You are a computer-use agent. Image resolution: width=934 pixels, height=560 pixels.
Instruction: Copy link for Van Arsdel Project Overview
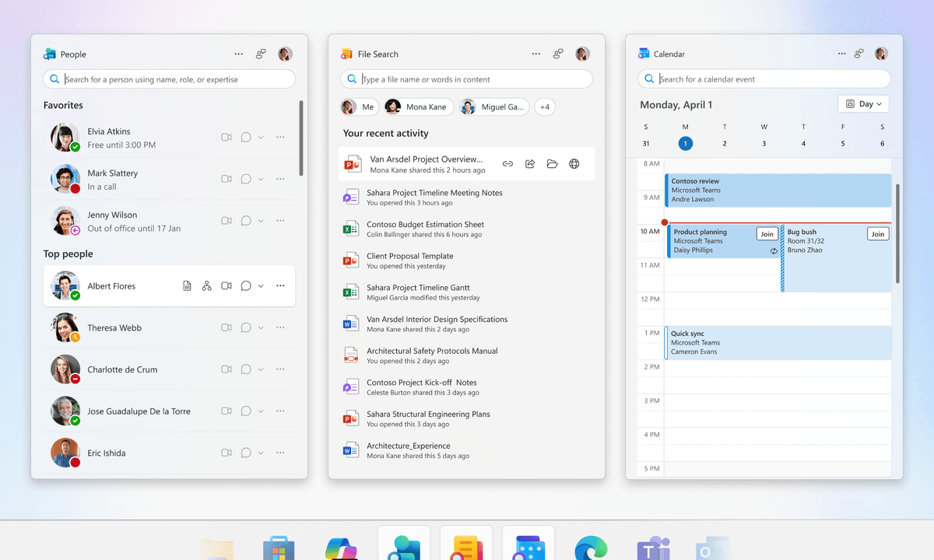click(x=507, y=163)
